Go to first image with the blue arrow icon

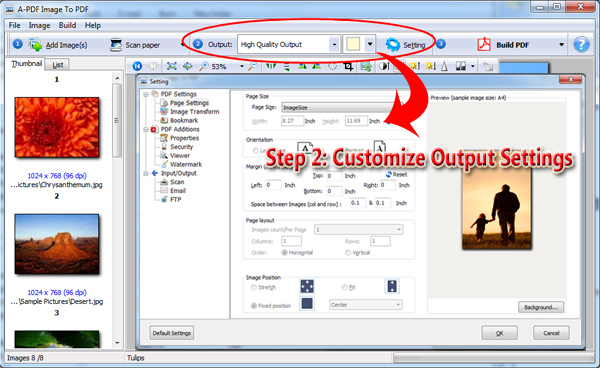pyautogui.click(x=137, y=66)
